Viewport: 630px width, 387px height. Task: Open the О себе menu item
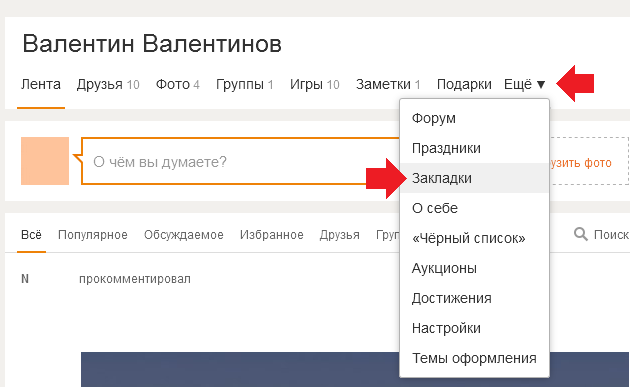[x=475, y=208]
